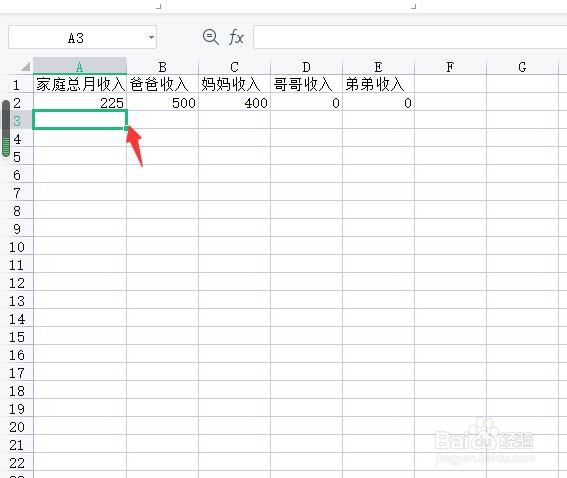Click cell D2 containing 0
This screenshot has width=567, height=478.
click(306, 102)
